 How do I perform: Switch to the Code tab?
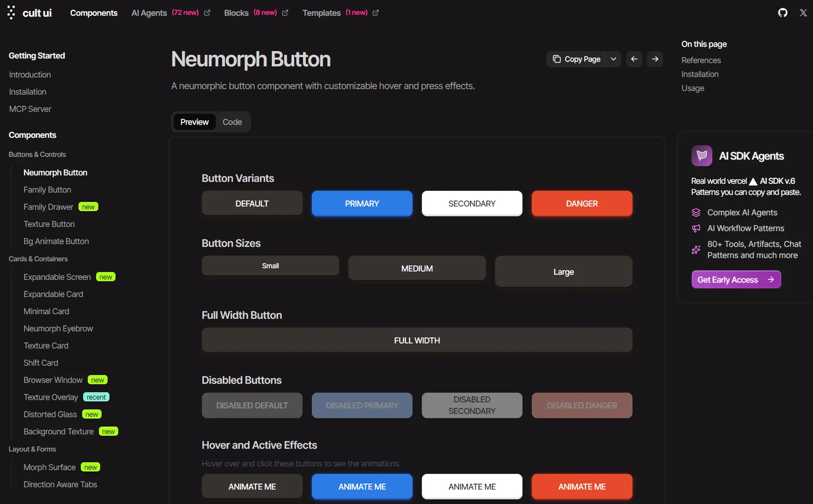point(232,122)
